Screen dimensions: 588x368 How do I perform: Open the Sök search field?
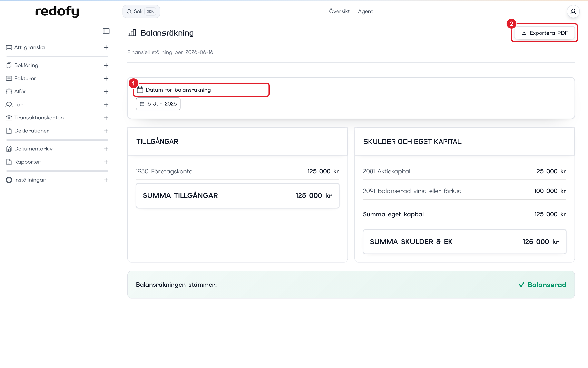coord(141,11)
